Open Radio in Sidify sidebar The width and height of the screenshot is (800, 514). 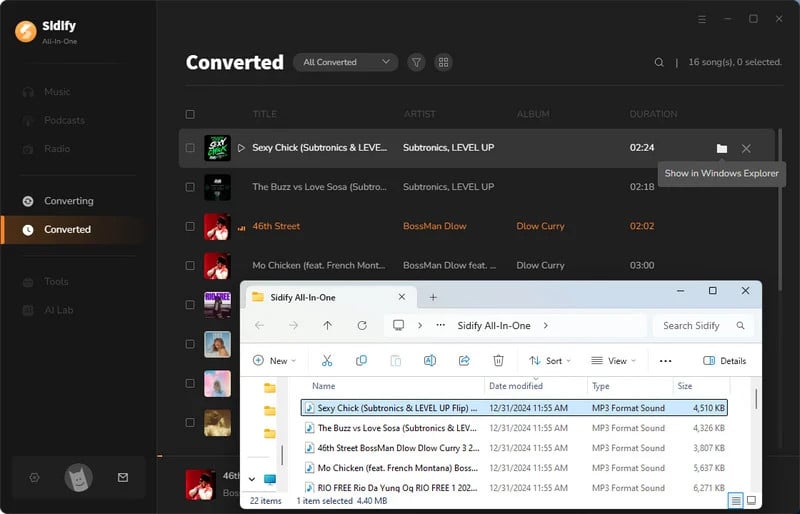tap(57, 149)
